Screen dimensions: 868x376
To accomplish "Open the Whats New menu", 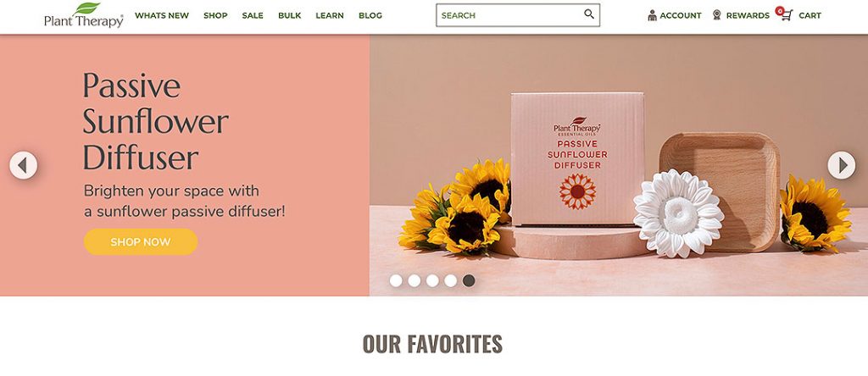I will (x=162, y=15).
